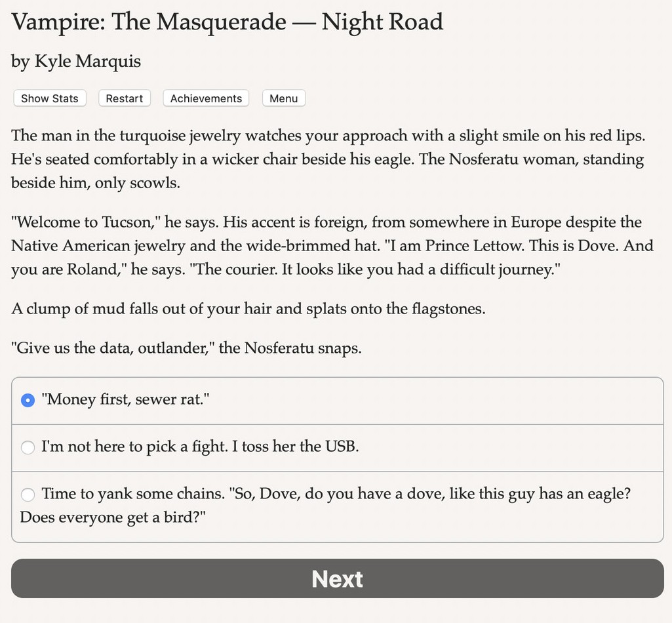Click the sentence about a clump of mud
This screenshot has height=623, width=672.
tap(248, 309)
